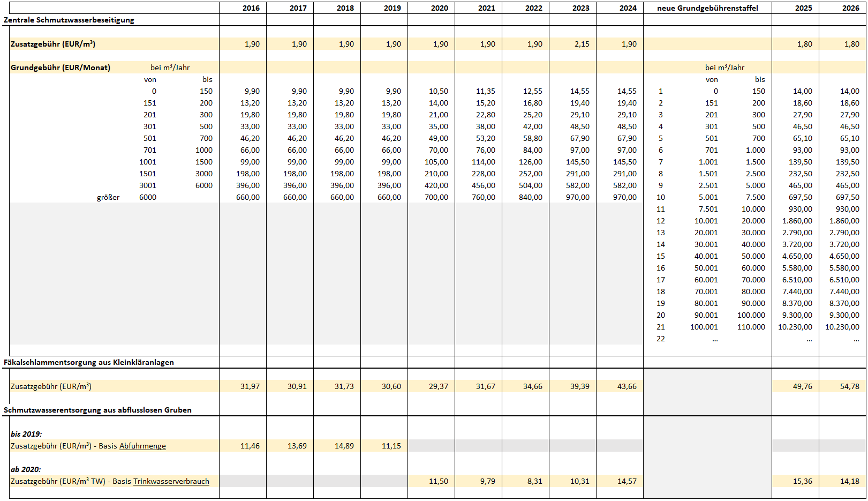Image resolution: width=868 pixels, height=501 pixels.
Task: Click the 2,15 Zusatzgebühr value for 2023
Action: (x=582, y=44)
